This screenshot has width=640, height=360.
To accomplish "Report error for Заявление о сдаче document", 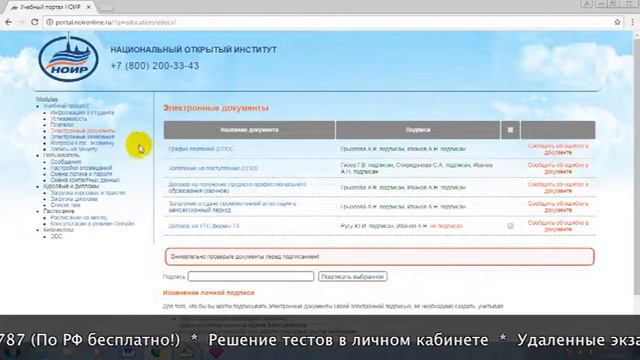I will coord(558,207).
